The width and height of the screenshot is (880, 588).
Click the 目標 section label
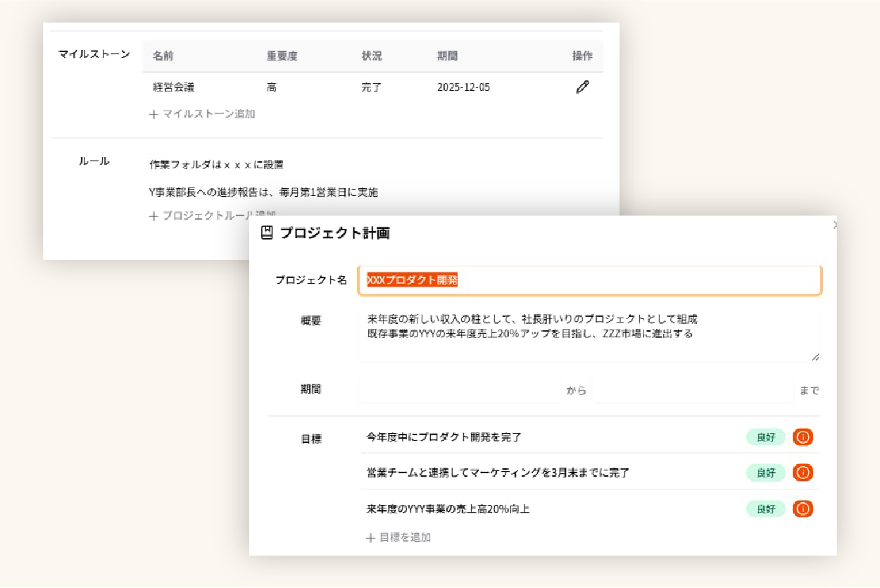click(x=311, y=439)
